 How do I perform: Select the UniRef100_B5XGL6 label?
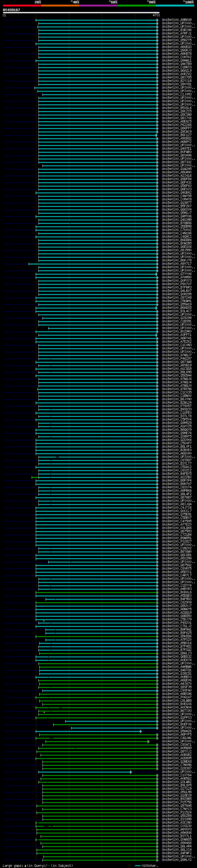pos(177,108)
